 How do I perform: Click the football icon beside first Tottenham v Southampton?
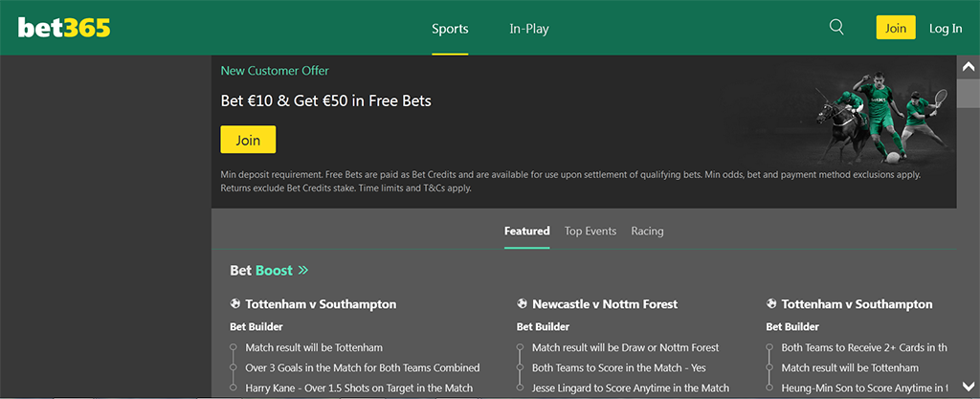click(x=235, y=304)
